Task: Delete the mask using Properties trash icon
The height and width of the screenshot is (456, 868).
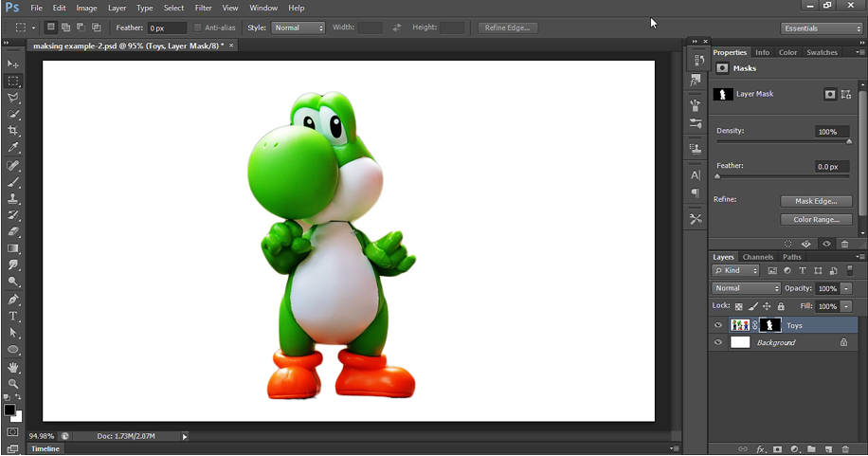Action: click(844, 244)
